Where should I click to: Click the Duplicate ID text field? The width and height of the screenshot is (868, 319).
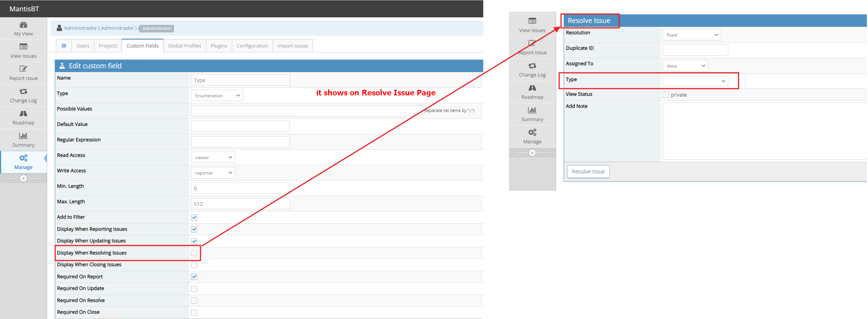click(695, 51)
